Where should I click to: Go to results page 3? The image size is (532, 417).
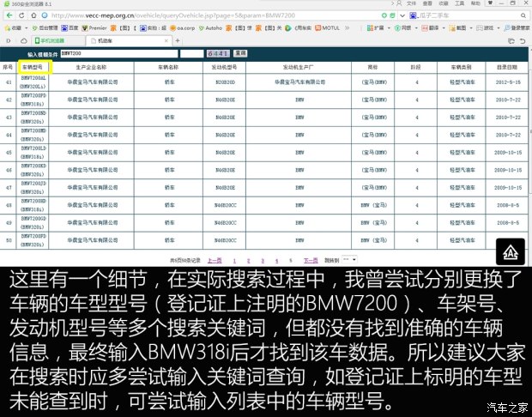click(x=263, y=261)
